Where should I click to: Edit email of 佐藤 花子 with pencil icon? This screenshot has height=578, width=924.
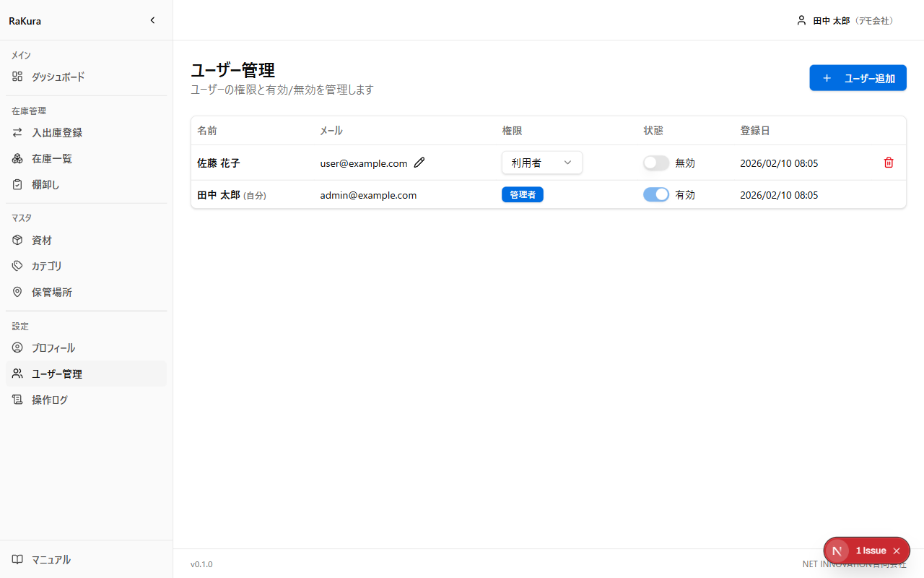[419, 163]
